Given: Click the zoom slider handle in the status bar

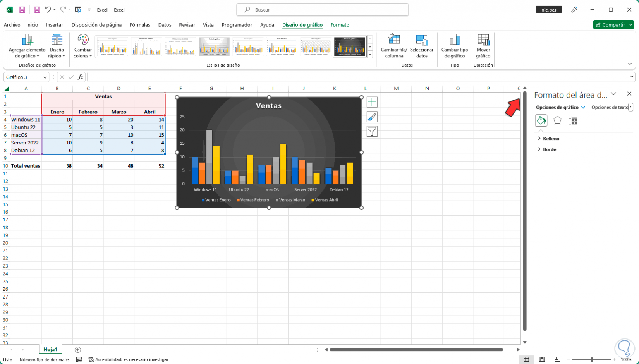Looking at the screenshot, I should pos(591,360).
